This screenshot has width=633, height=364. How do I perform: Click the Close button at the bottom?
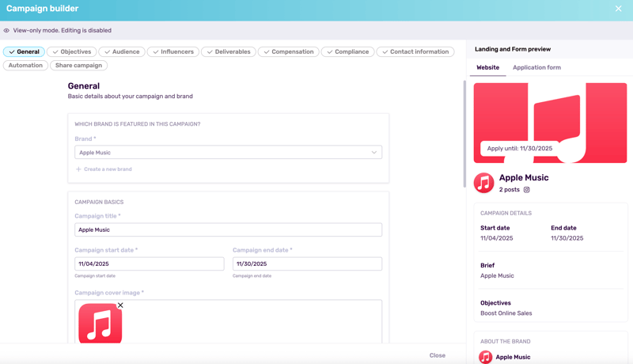coord(438,355)
